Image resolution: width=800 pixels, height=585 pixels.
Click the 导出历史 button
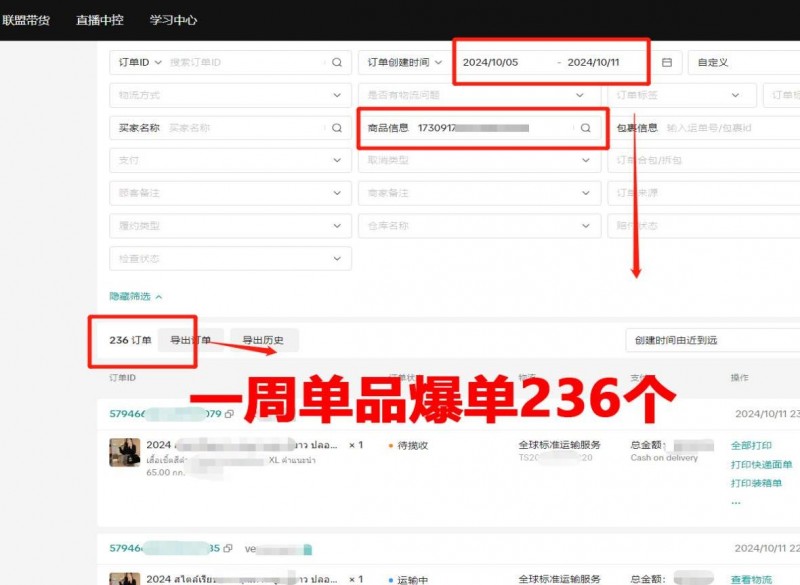coord(264,340)
